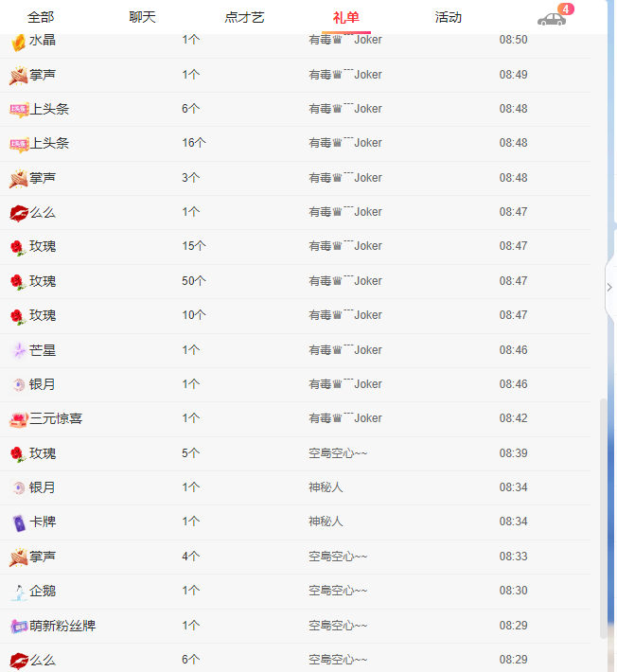The height and width of the screenshot is (672, 617).
Task: Open sender 空岛空心~~ at 08:30
Action: 338,591
